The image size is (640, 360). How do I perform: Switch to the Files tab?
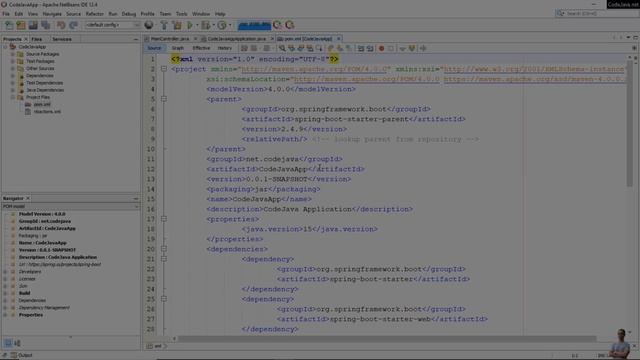(37, 39)
